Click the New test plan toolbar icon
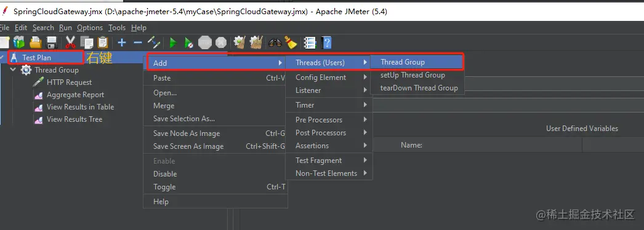The image size is (644, 230). point(4,42)
